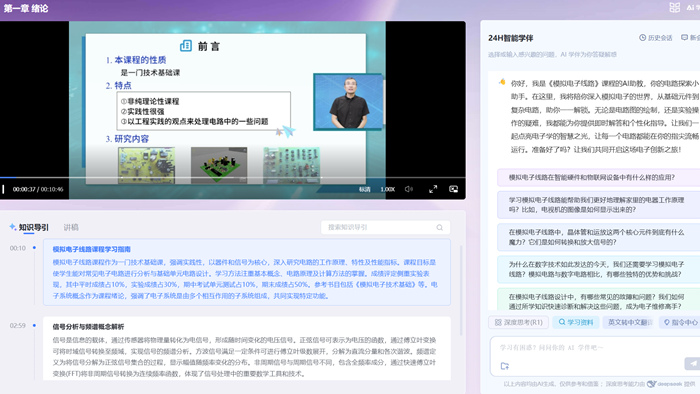Pause the lecture video playback
700x394 pixels.
[3, 189]
